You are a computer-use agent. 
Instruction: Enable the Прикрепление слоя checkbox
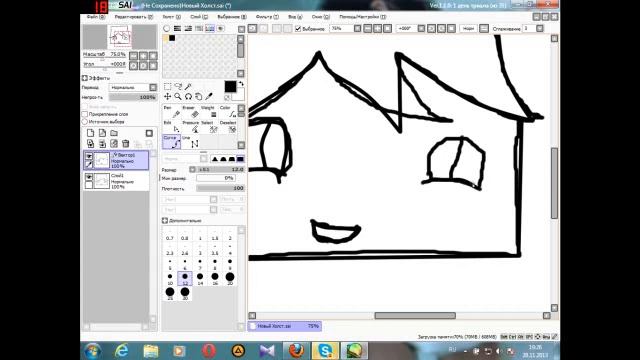click(85, 114)
